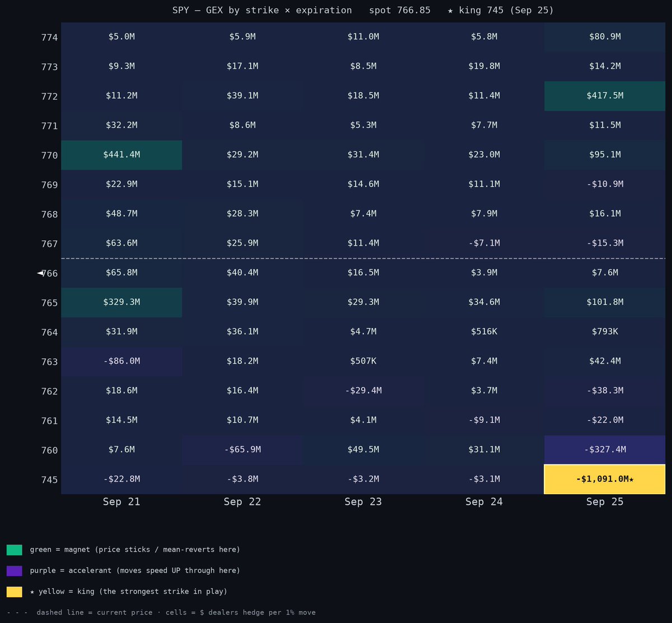This screenshot has height=623, width=672.
Task: Click the -$86.0M cell in row 763
Action: coord(122,362)
